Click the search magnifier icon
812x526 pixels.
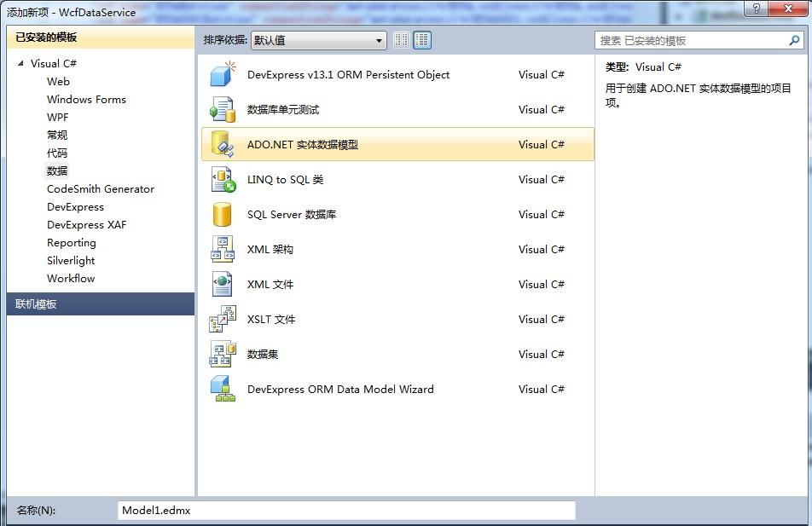tap(794, 40)
